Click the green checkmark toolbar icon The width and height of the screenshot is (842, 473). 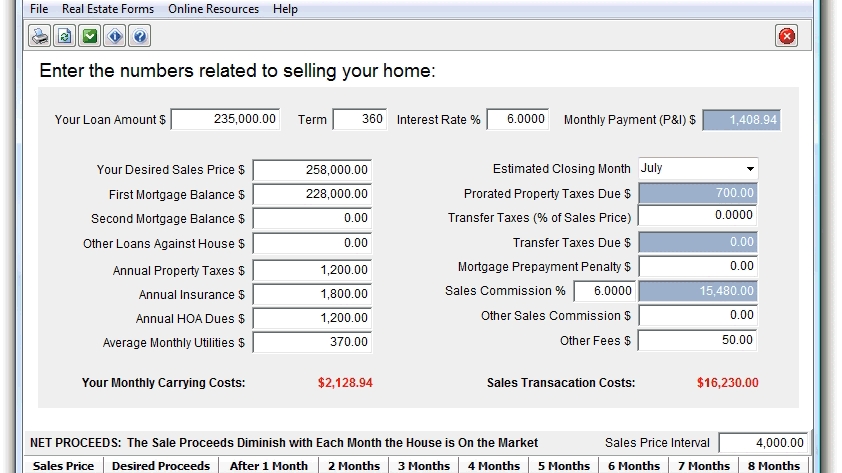click(90, 37)
